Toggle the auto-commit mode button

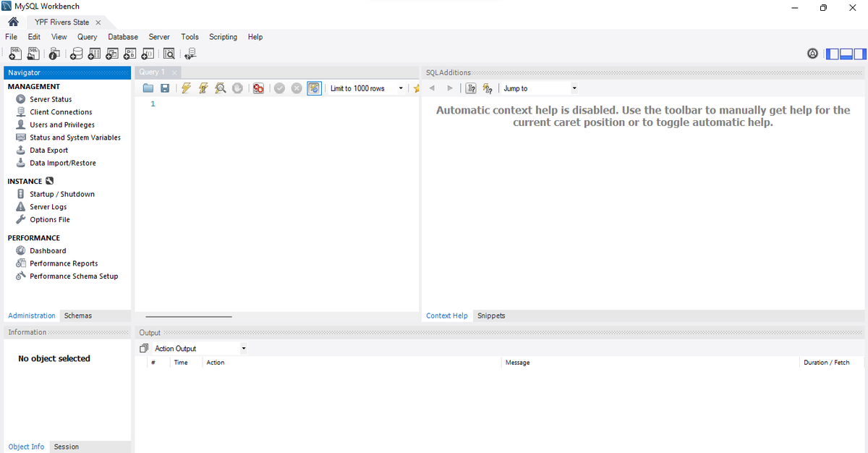pyautogui.click(x=314, y=88)
